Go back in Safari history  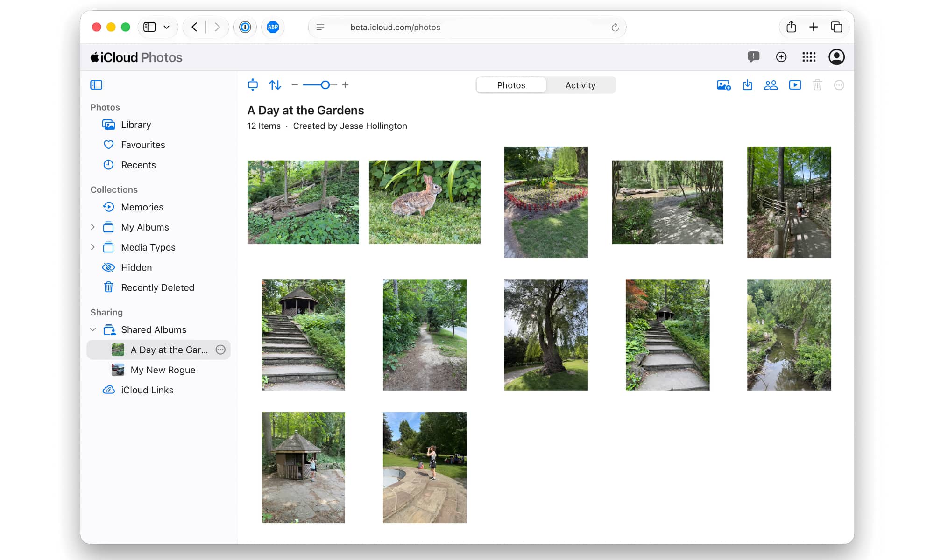(194, 27)
